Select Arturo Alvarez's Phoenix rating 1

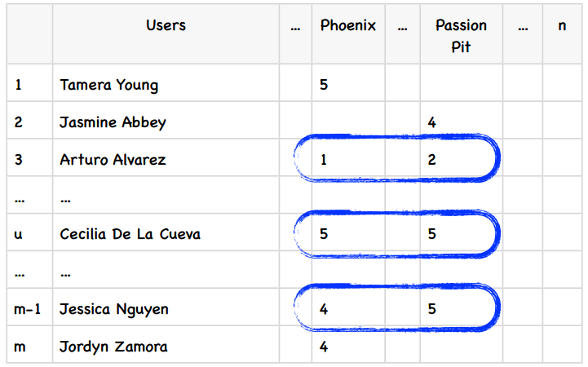pos(325,160)
